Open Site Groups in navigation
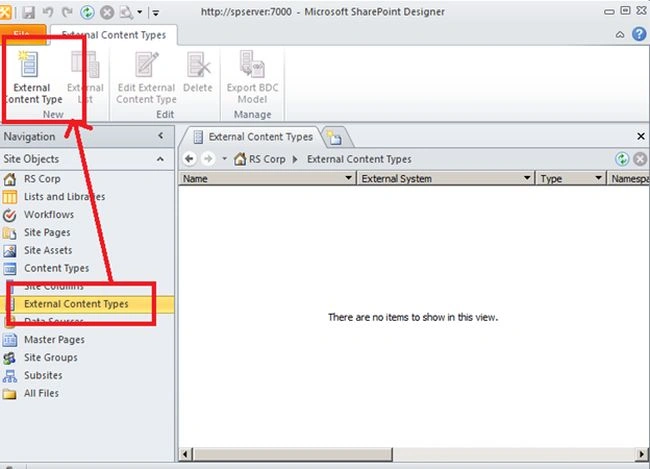Image resolution: width=650 pixels, height=469 pixels. [51, 357]
